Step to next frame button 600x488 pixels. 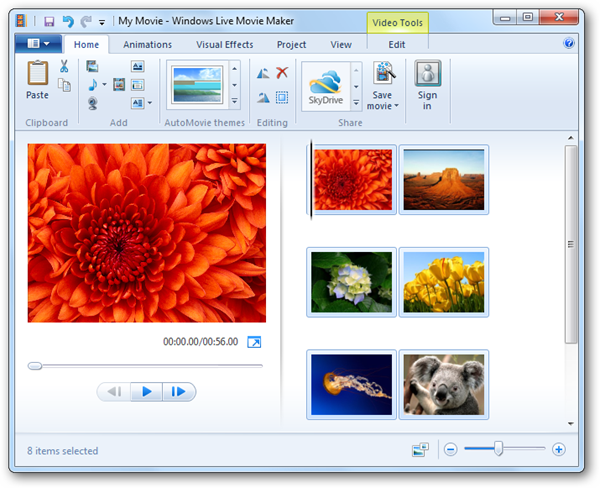click(178, 391)
